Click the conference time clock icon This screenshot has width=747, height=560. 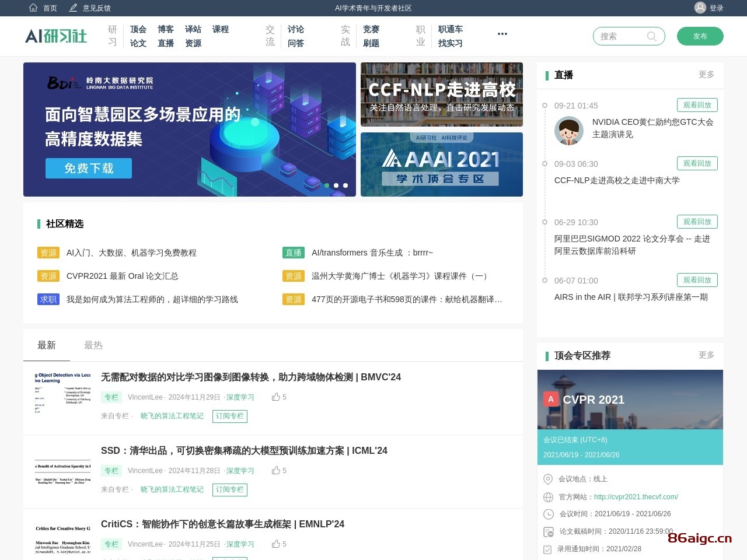[x=549, y=514]
